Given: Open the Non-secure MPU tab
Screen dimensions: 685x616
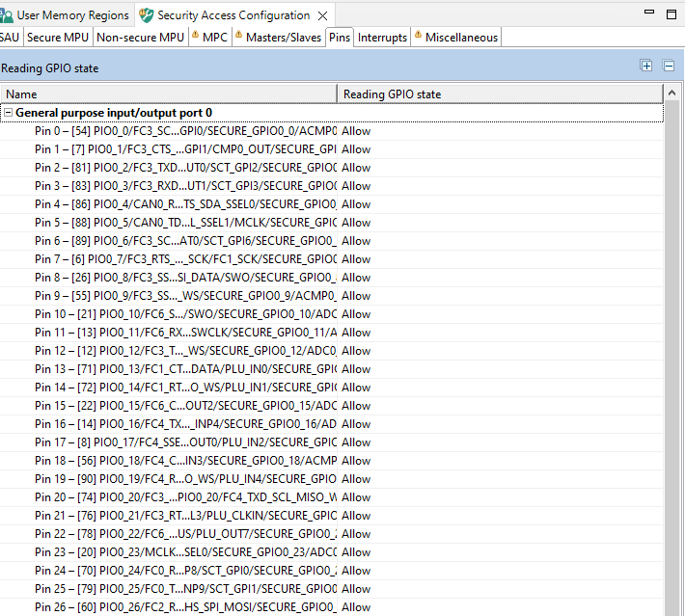Looking at the screenshot, I should (x=140, y=38).
